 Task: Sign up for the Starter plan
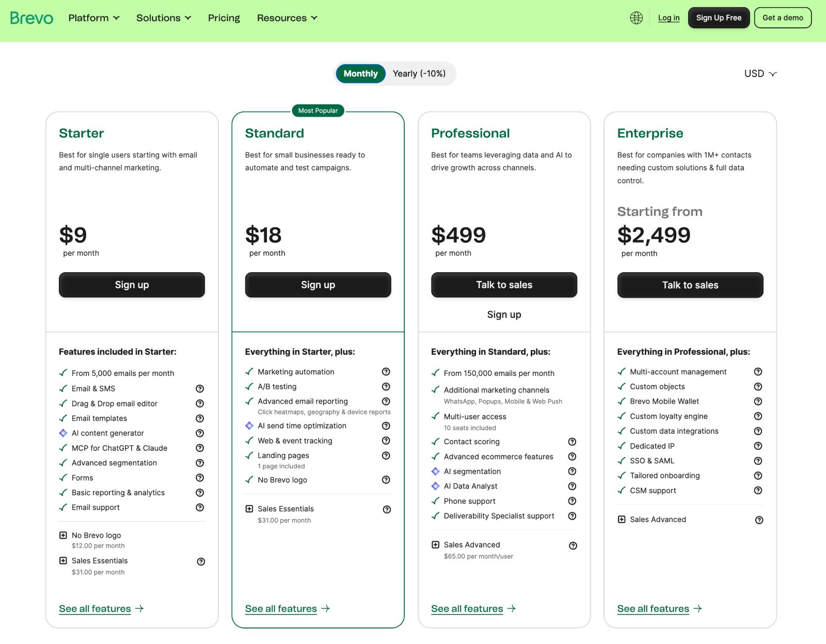tap(132, 285)
